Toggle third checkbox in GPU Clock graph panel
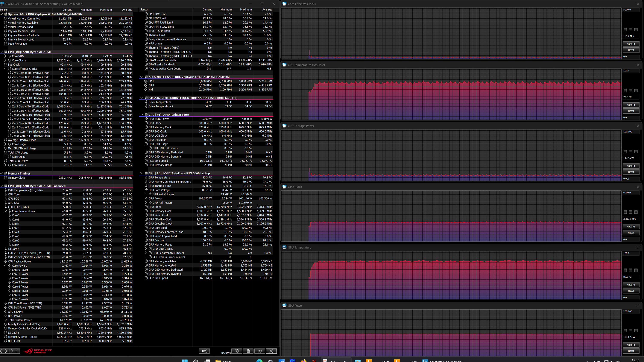Screen dimensions: 644x362 tap(636, 212)
